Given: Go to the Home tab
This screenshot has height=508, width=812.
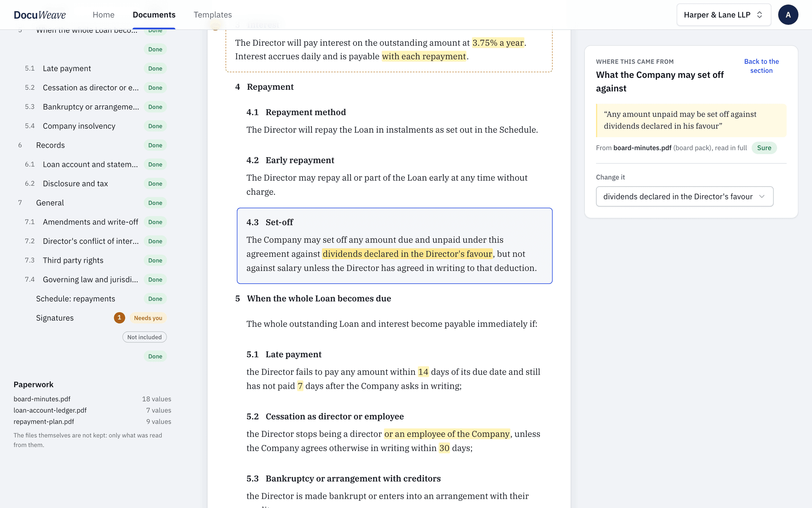Looking at the screenshot, I should (104, 15).
